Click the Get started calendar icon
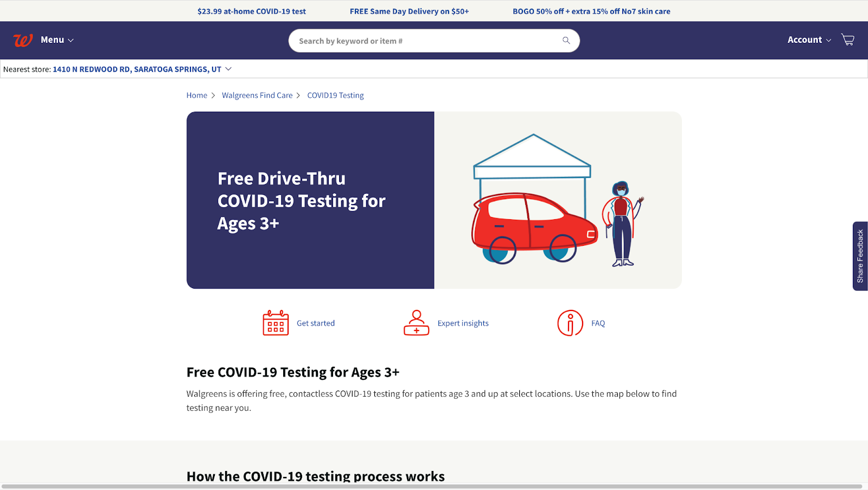868x490 pixels. click(x=276, y=323)
